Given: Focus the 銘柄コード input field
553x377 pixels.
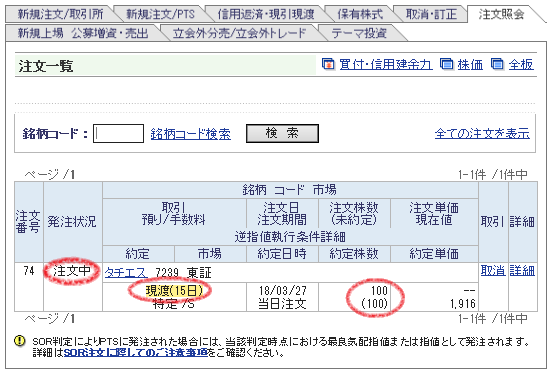Looking at the screenshot, I should [x=118, y=133].
